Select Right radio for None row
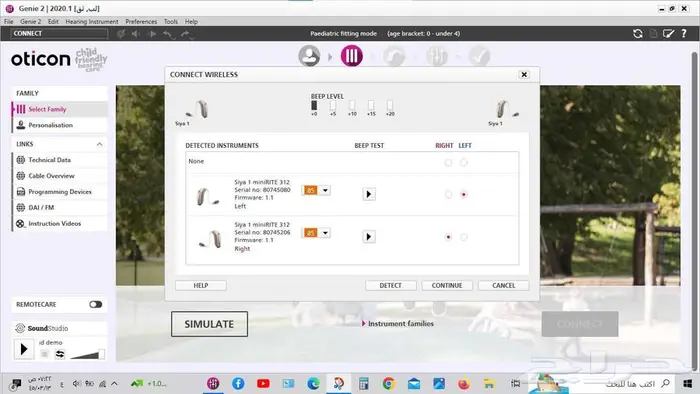This screenshot has width=700, height=394. [x=448, y=162]
